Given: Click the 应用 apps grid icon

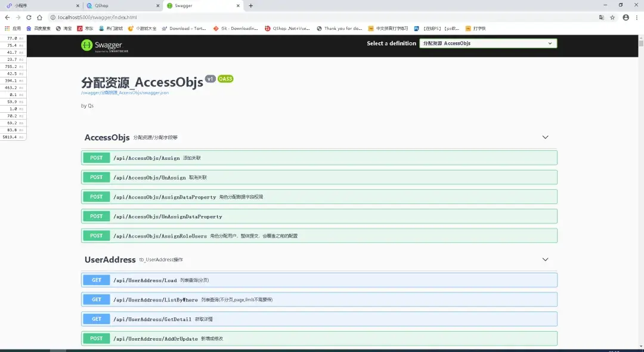Looking at the screenshot, I should pyautogui.click(x=6, y=28).
